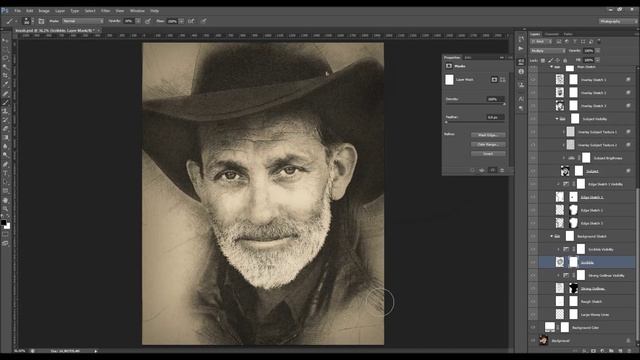Click the lock all icon
This screenshot has height=360, width=640.
565,60
